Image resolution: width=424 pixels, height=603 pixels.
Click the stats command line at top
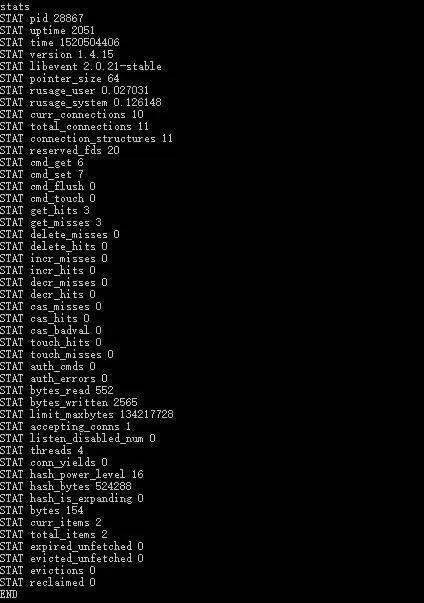click(x=15, y=6)
